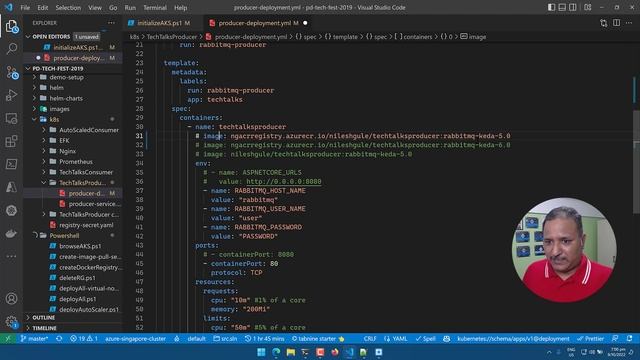Image resolution: width=640 pixels, height=360 pixels.
Task: Open editor more actions menu
Action: [x=629, y=23]
